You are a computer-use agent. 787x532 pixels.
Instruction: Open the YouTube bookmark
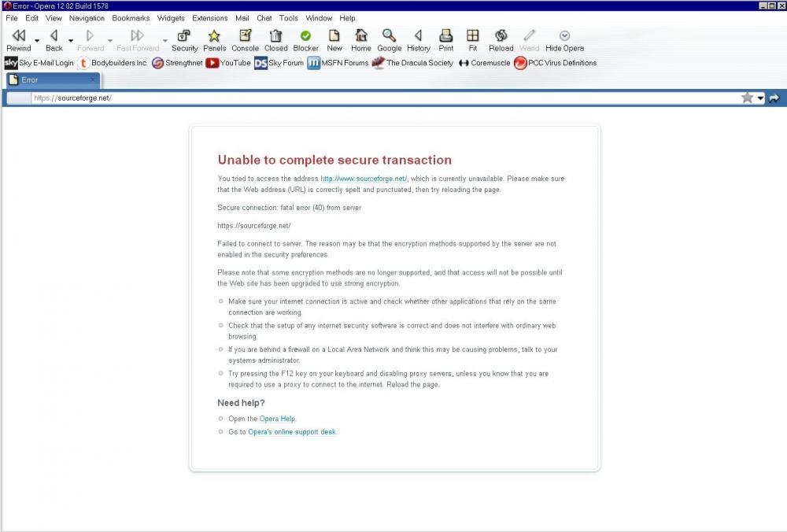pos(228,63)
